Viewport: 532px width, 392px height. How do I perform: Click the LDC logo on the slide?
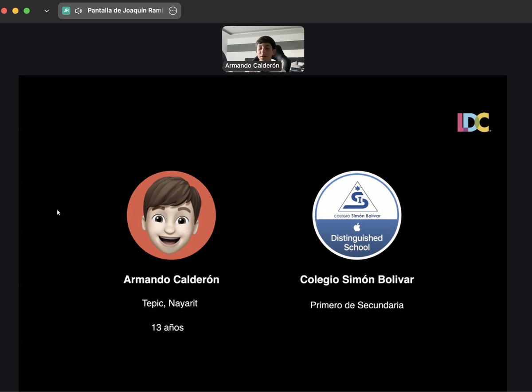click(x=474, y=123)
